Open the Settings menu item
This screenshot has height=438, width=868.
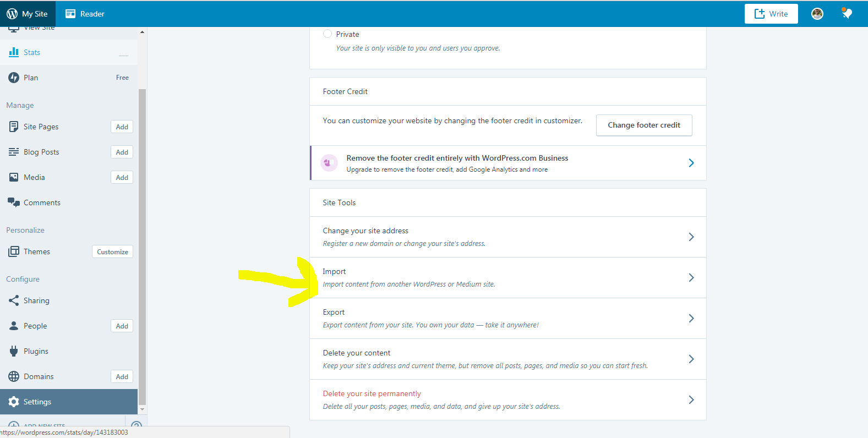coord(37,402)
